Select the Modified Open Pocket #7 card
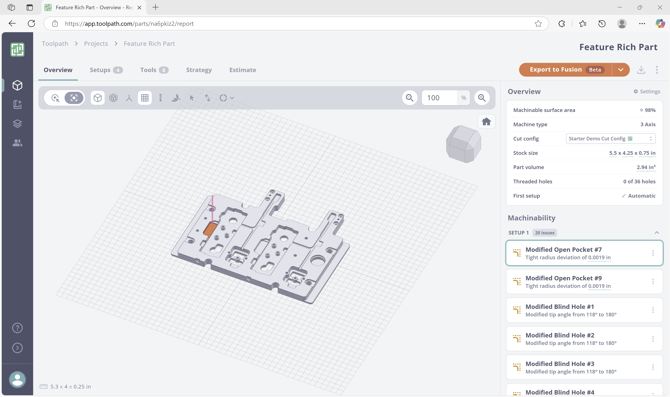Image resolution: width=670 pixels, height=397 pixels. coord(584,253)
